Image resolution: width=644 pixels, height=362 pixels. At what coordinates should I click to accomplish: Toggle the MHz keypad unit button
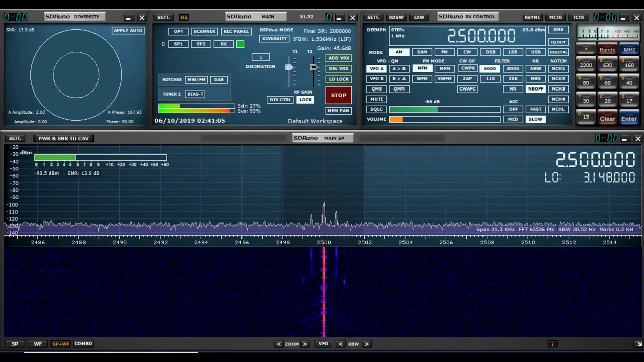(x=629, y=50)
